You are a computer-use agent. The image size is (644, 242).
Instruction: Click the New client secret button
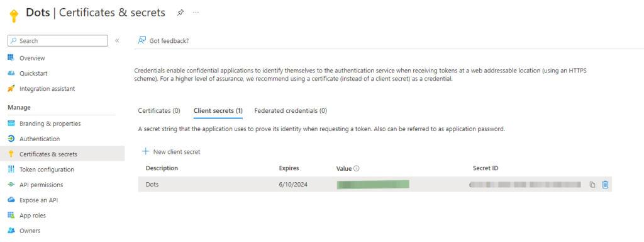pos(171,151)
